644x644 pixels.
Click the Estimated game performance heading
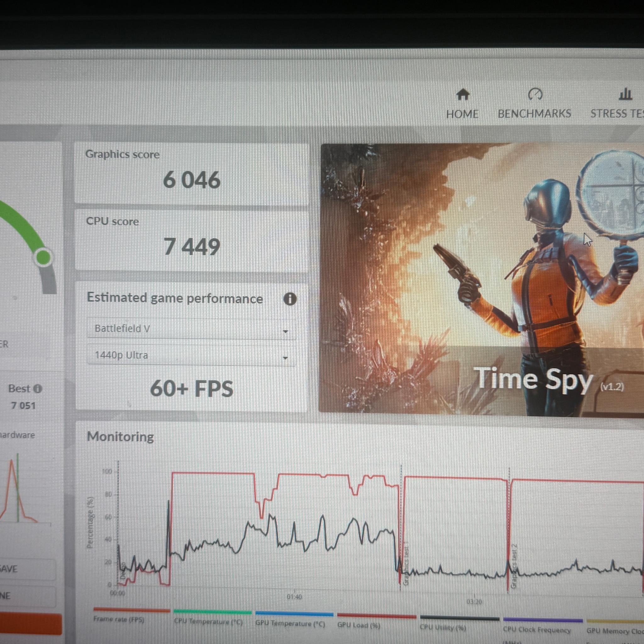175,298
